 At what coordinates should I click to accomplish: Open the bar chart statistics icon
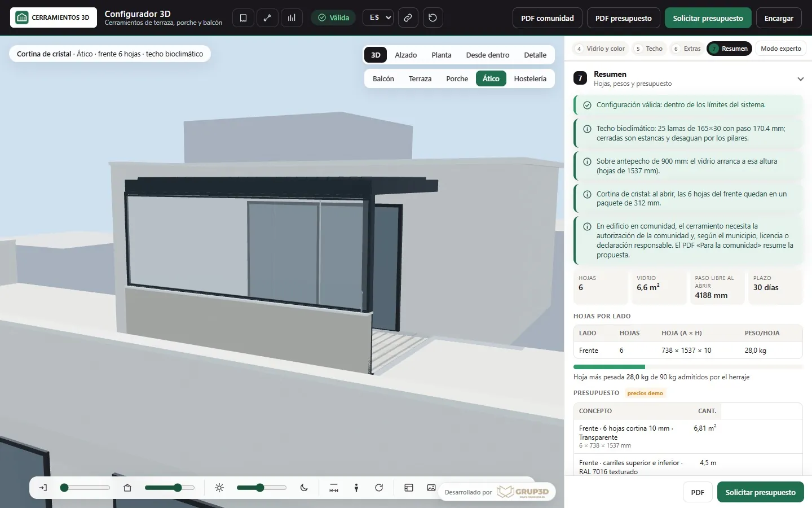click(x=292, y=17)
